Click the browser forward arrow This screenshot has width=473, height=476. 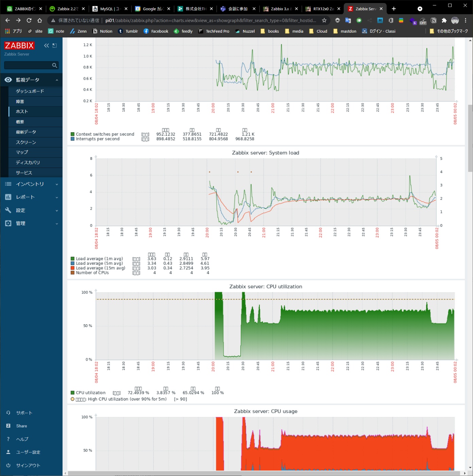[x=18, y=20]
